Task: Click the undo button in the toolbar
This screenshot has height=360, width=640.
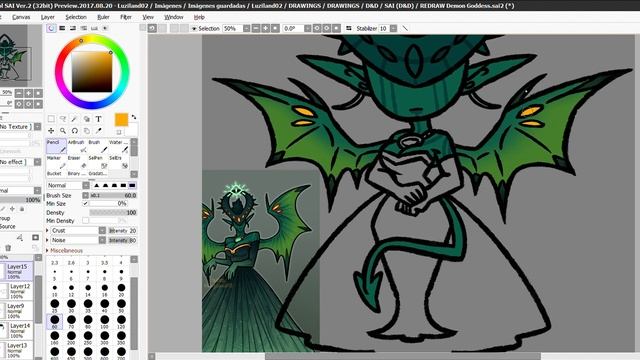Action: pos(152,28)
